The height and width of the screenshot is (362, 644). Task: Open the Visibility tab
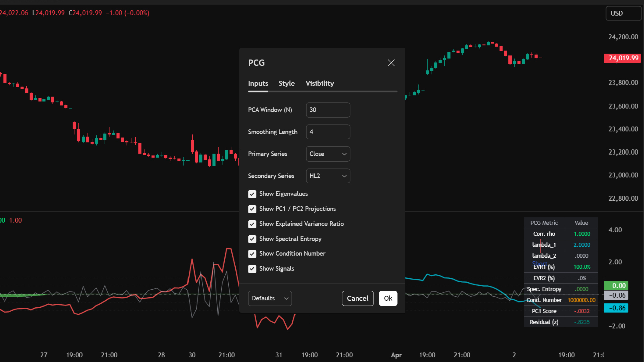[319, 83]
